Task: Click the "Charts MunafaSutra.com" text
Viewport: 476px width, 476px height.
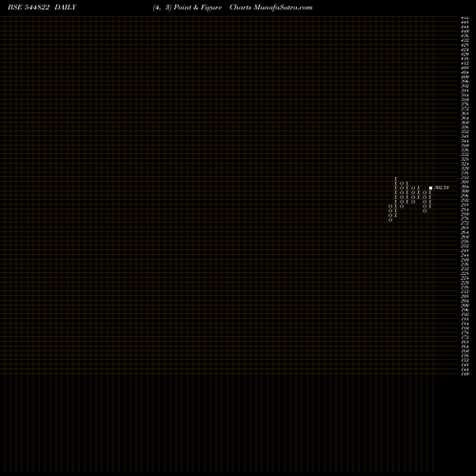Action: (271, 8)
